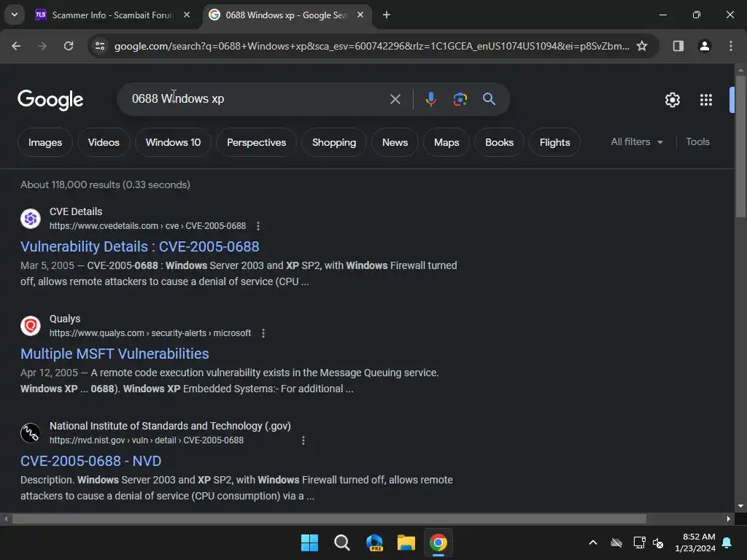Click the muted volume tray icon

click(x=658, y=542)
